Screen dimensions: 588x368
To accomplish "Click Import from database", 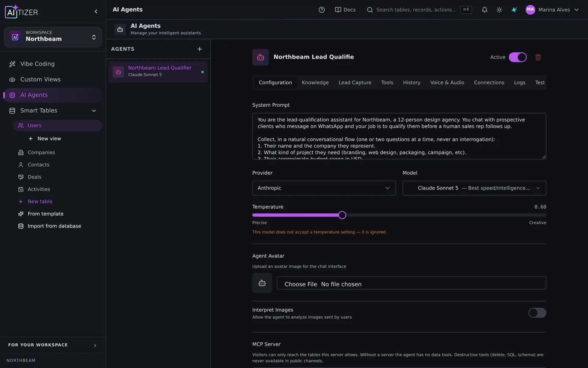I will pos(58,226).
